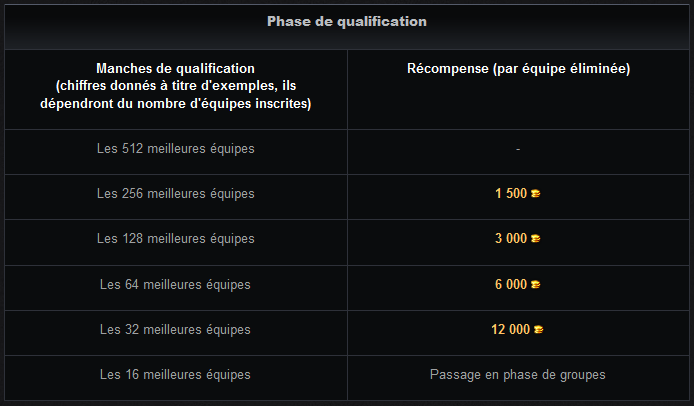Click the 1 500 reward amount

click(x=511, y=193)
